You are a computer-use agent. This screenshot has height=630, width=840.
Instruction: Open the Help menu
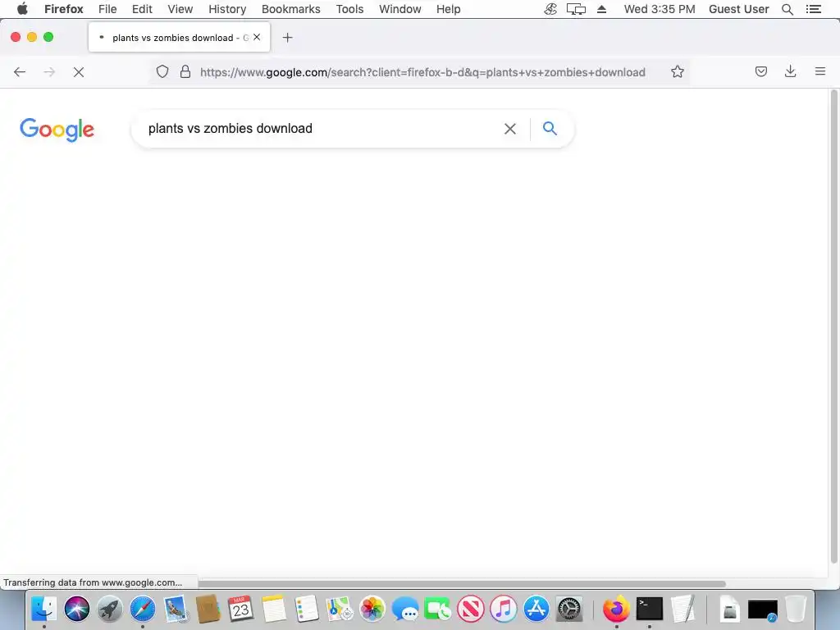click(x=448, y=9)
